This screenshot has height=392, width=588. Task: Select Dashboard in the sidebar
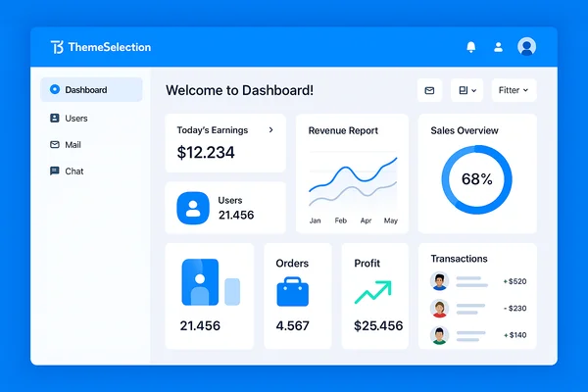[x=91, y=90]
